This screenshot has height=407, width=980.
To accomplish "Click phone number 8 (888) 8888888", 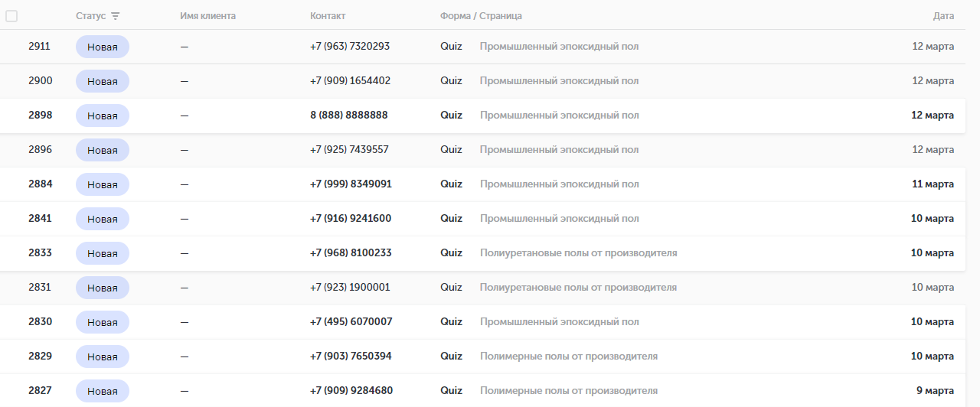I will [x=349, y=115].
